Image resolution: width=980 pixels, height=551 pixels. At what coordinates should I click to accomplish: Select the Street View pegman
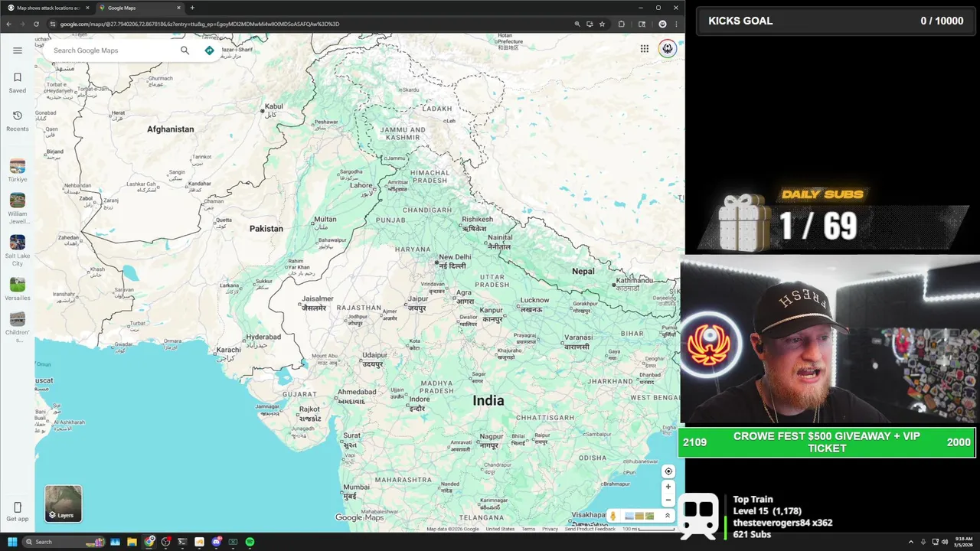(612, 517)
